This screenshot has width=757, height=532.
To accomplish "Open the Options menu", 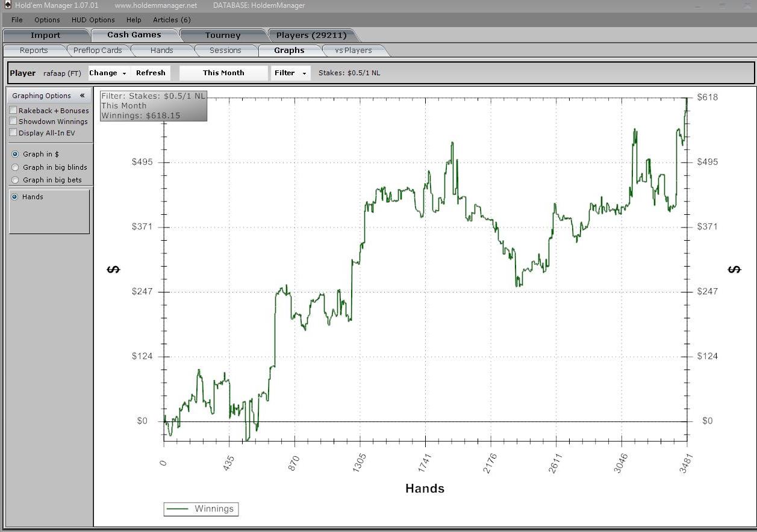I will point(47,20).
